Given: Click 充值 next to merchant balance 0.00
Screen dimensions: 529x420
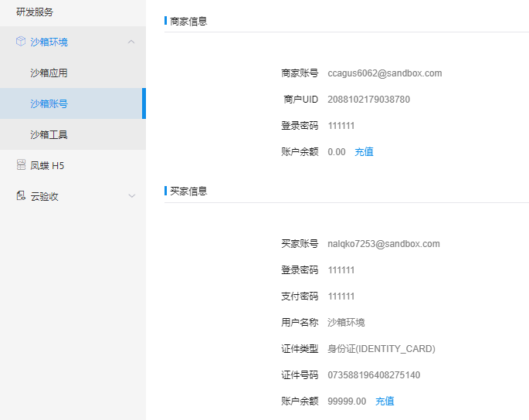Looking at the screenshot, I should point(364,152).
